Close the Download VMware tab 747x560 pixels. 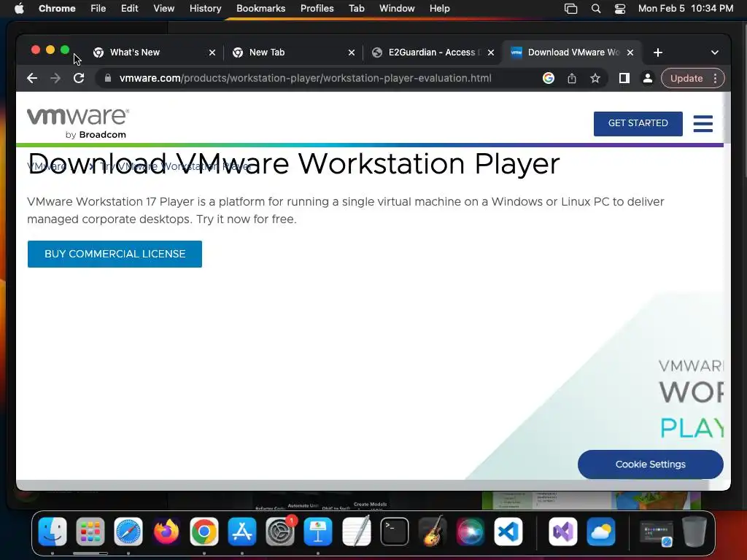(630, 52)
